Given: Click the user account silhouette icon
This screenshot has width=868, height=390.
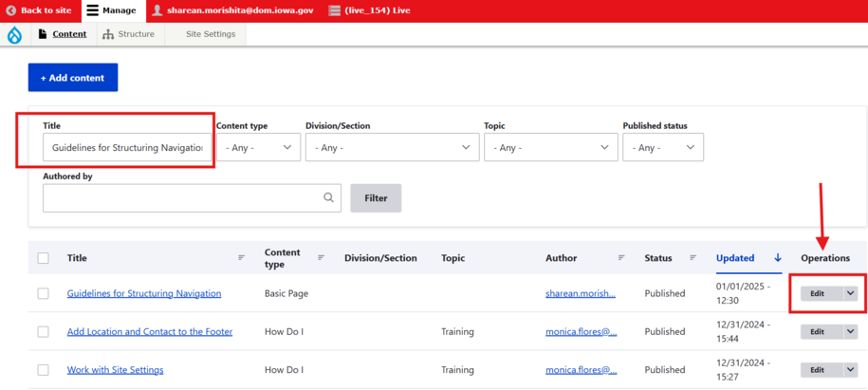Looking at the screenshot, I should coord(157,10).
